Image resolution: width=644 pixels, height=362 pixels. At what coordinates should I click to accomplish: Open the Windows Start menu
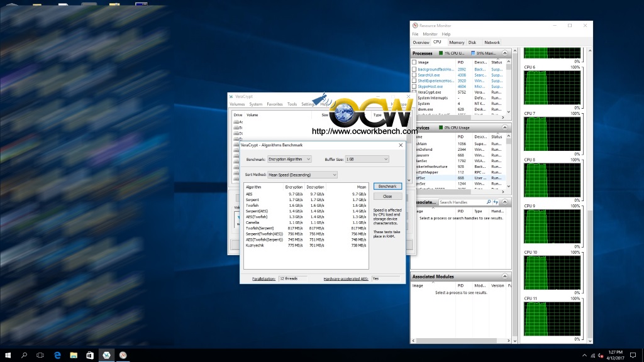pyautogui.click(x=8, y=355)
